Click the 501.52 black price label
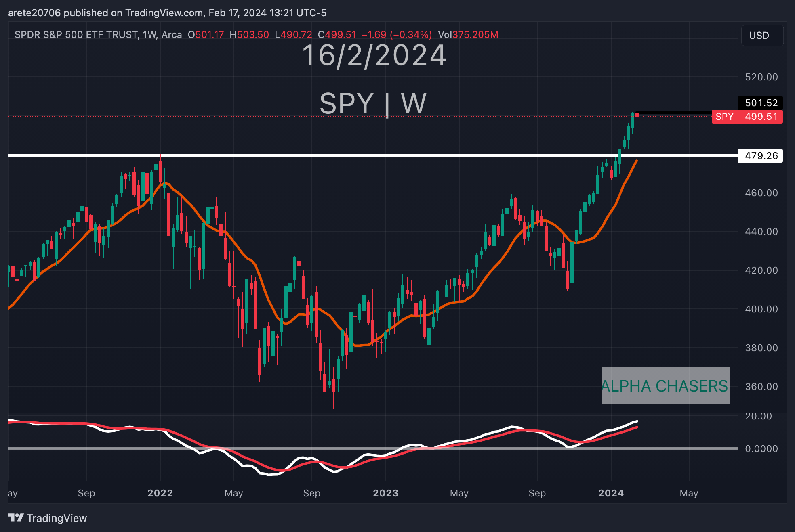The height and width of the screenshot is (532, 795). tap(761, 103)
